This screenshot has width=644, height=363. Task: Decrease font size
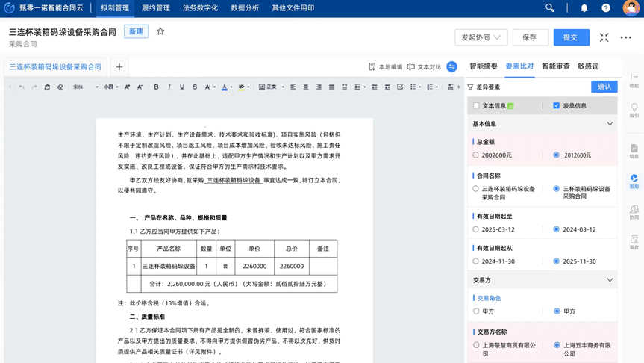140,87
